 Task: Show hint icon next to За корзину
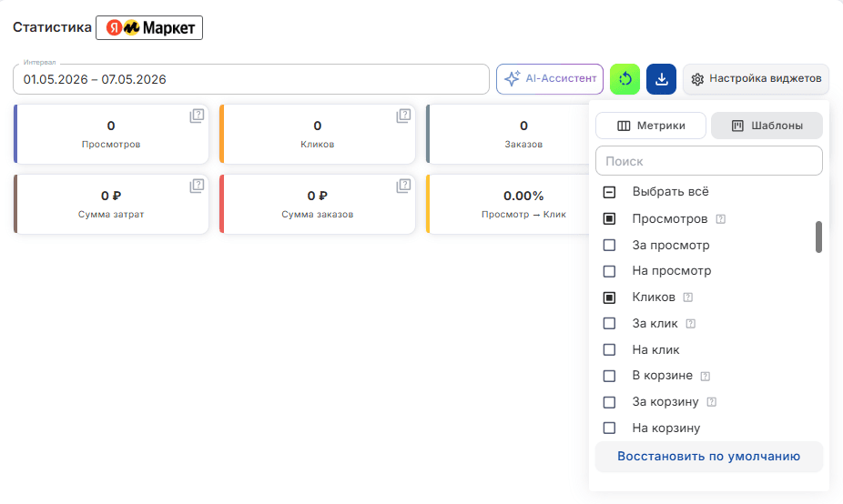[x=711, y=402]
